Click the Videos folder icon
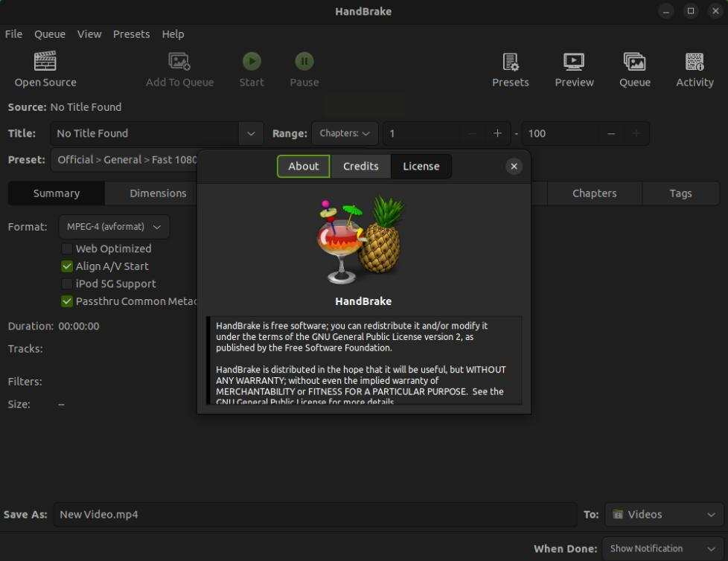 [x=618, y=514]
